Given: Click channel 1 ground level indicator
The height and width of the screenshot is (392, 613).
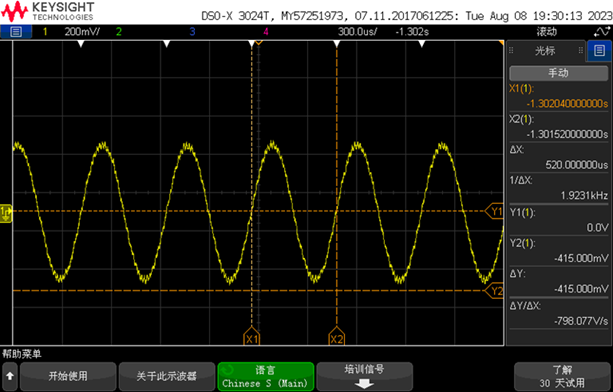Looking at the screenshot, I should click(x=6, y=213).
